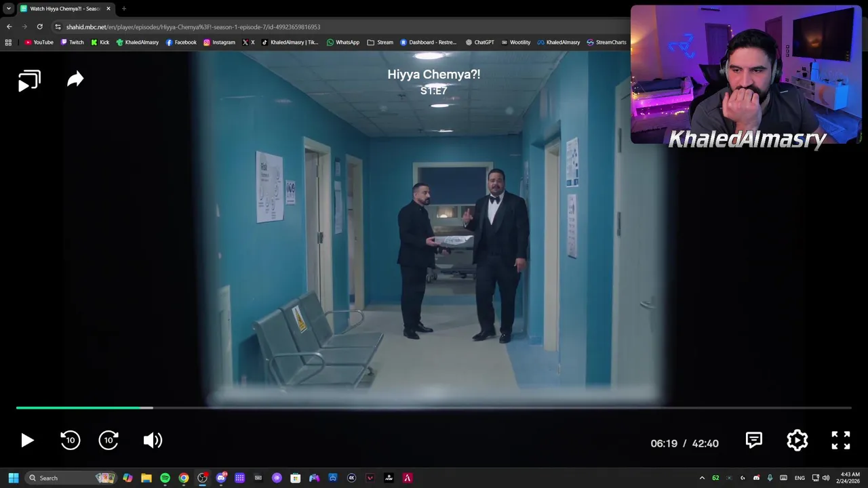
Task: Open Spotify from the taskbar
Action: point(165,478)
